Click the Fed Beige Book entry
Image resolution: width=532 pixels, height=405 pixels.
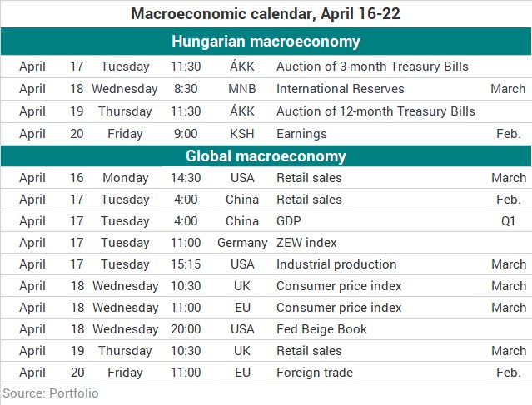pyautogui.click(x=321, y=329)
